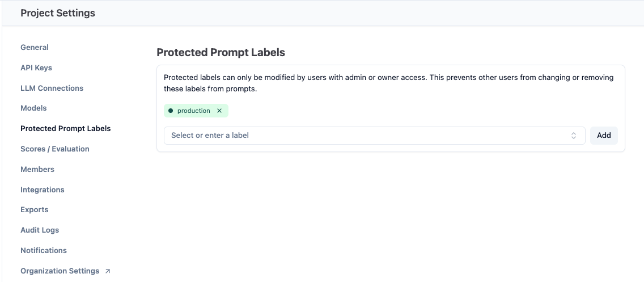Remove the production label via its X icon
This screenshot has height=282, width=644.
219,111
